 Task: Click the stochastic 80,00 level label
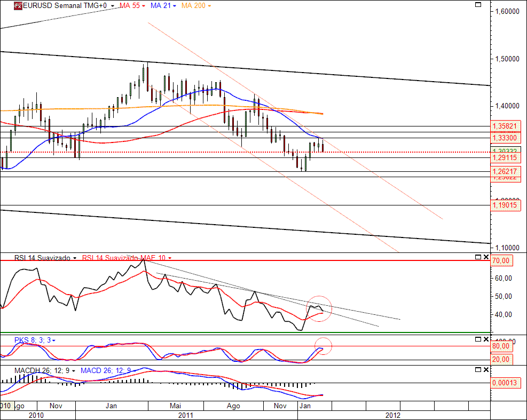pos(501,346)
